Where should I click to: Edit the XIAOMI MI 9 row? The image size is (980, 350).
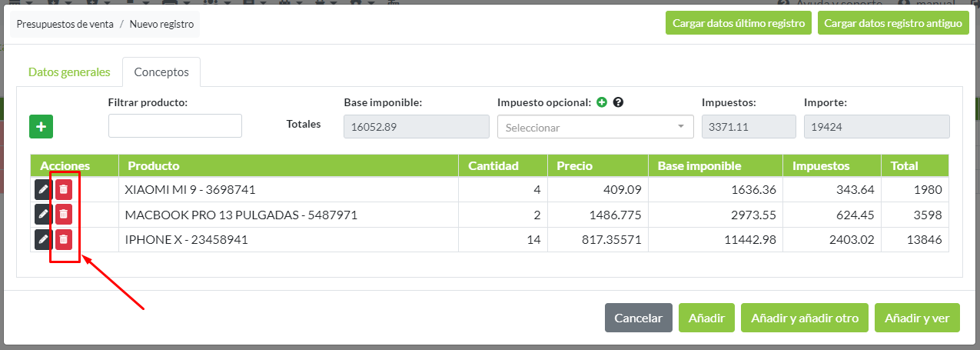[x=43, y=190]
